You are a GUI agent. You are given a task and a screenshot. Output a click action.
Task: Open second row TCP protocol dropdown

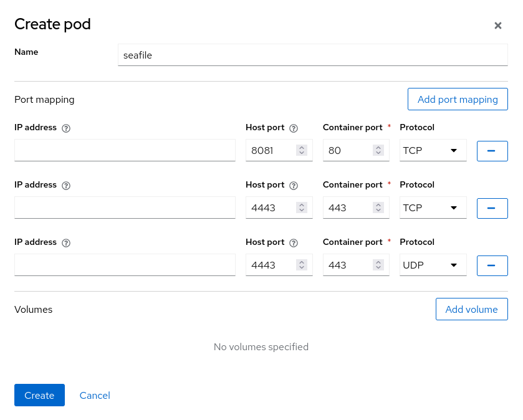pos(433,208)
